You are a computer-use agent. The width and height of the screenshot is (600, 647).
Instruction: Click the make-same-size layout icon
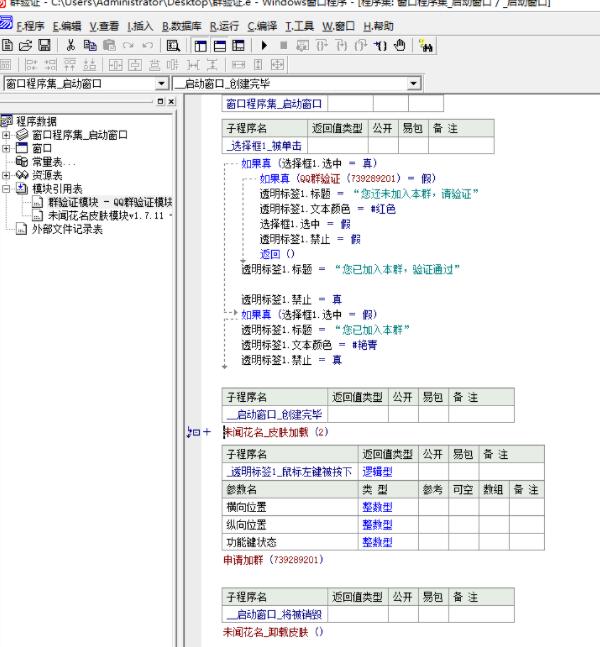click(277, 65)
